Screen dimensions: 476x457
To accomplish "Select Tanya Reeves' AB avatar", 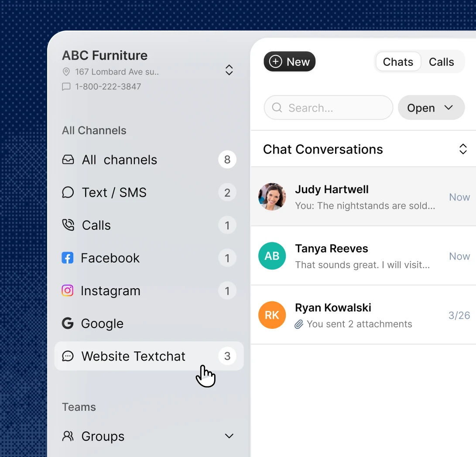I will 272,256.
